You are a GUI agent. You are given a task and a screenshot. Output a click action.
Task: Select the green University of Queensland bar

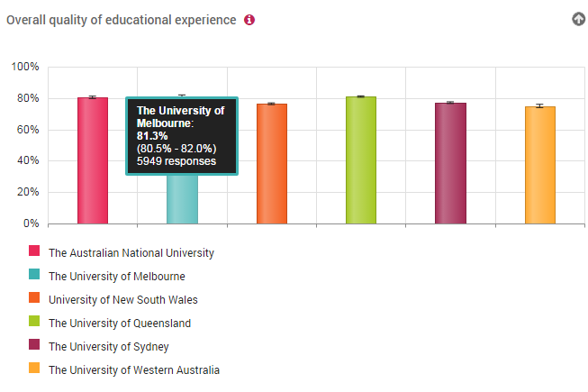361,160
